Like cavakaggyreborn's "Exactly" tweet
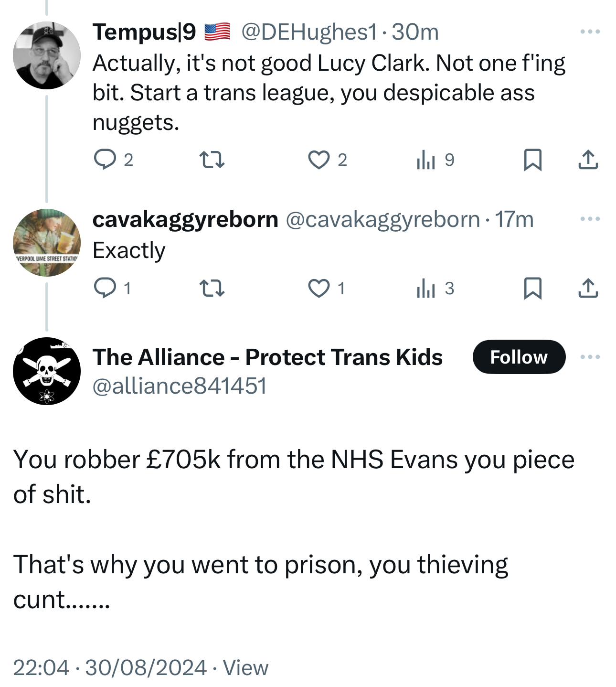The width and height of the screenshot is (616, 687). point(319,288)
